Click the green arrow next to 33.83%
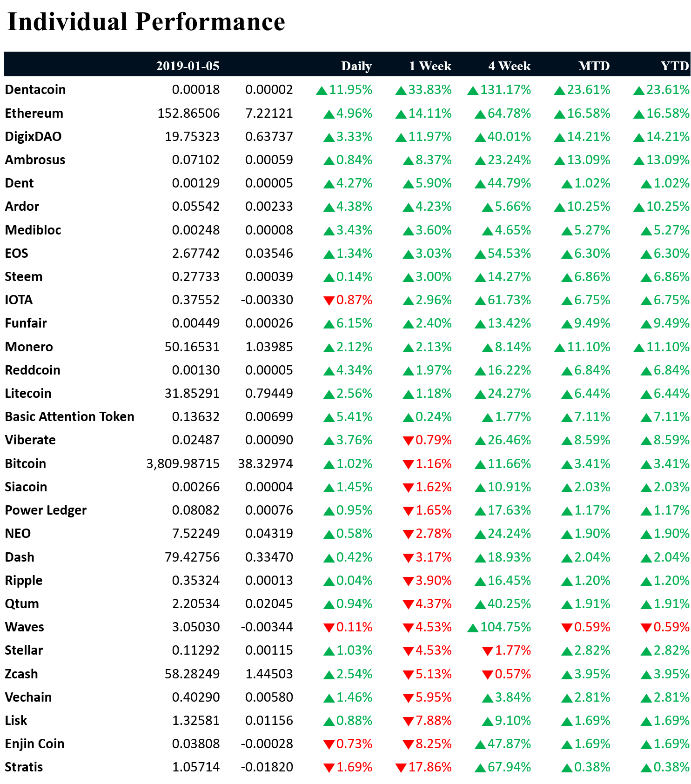 [401, 91]
